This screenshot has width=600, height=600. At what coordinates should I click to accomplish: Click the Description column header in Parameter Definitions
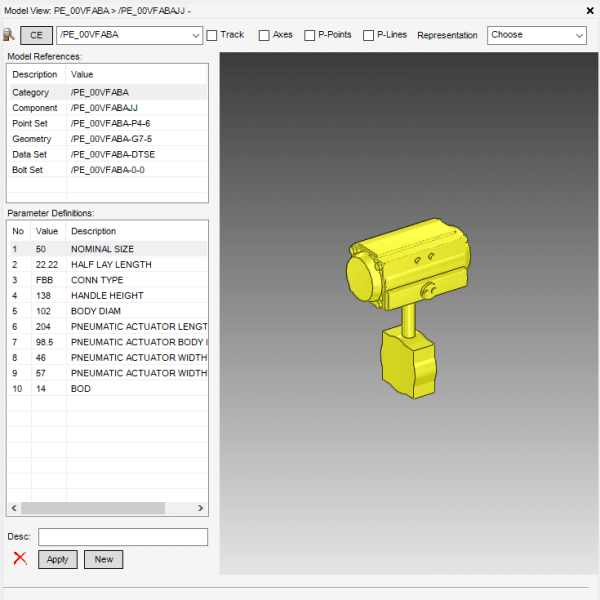pyautogui.click(x=136, y=231)
